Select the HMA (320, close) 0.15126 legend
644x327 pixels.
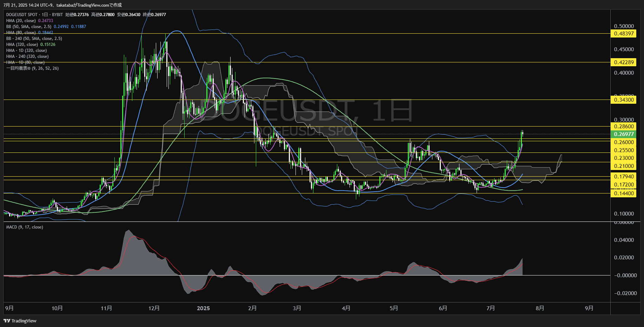coord(31,45)
